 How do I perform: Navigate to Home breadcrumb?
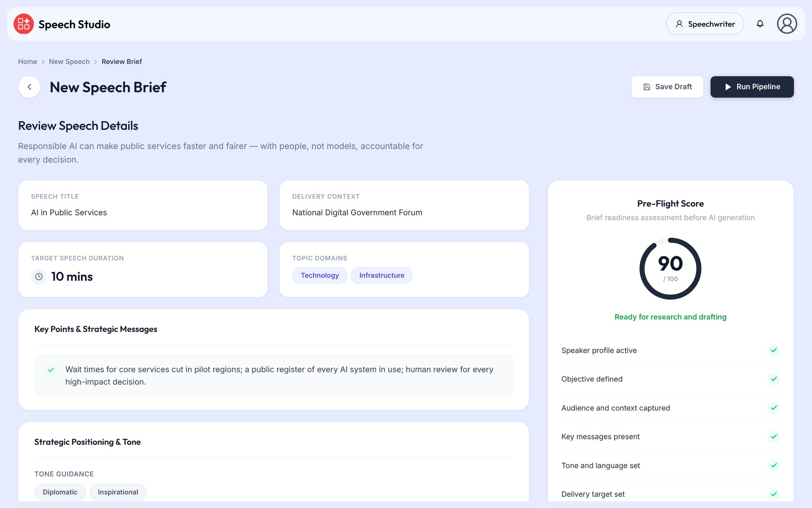[x=27, y=62]
